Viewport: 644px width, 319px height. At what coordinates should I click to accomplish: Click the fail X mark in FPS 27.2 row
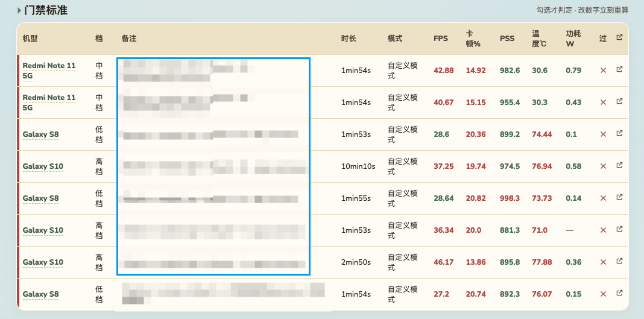[x=603, y=295]
